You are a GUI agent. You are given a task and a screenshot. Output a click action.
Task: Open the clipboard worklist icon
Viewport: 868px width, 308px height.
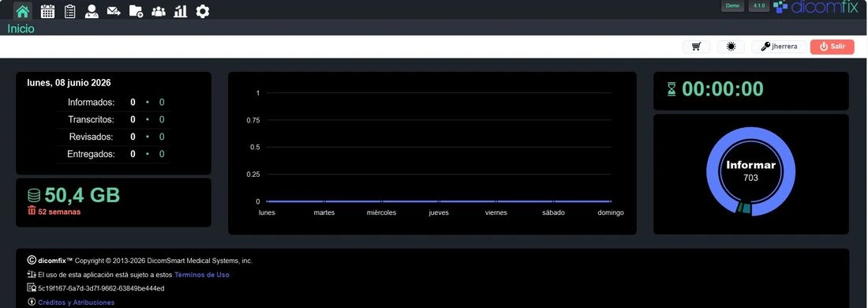tap(69, 11)
